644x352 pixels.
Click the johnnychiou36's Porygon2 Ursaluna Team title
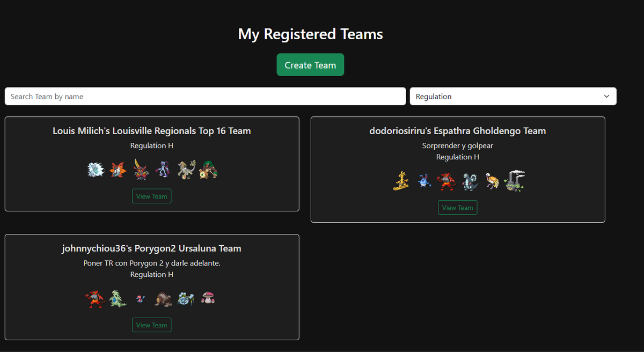(x=152, y=248)
